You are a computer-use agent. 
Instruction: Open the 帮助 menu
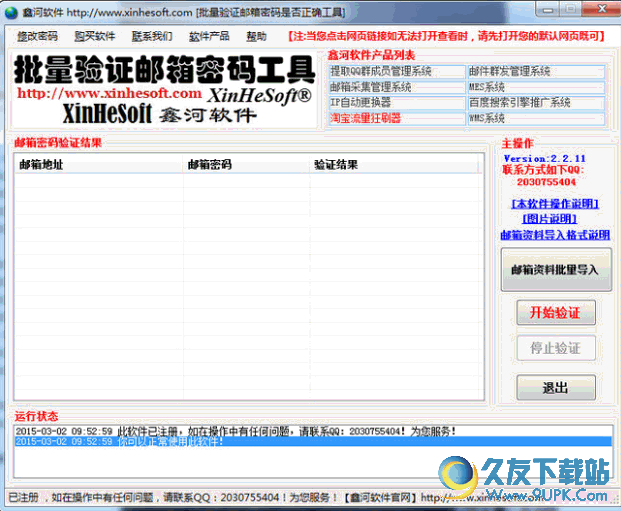(x=256, y=36)
